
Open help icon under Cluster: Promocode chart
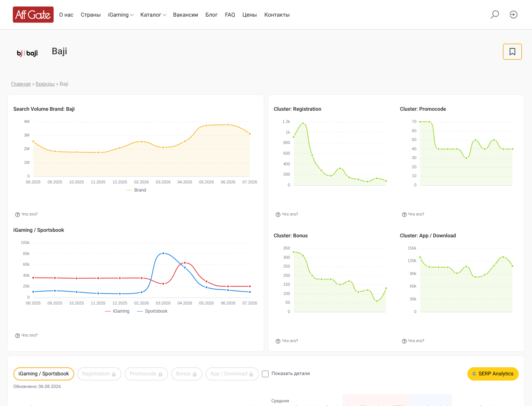click(404, 214)
